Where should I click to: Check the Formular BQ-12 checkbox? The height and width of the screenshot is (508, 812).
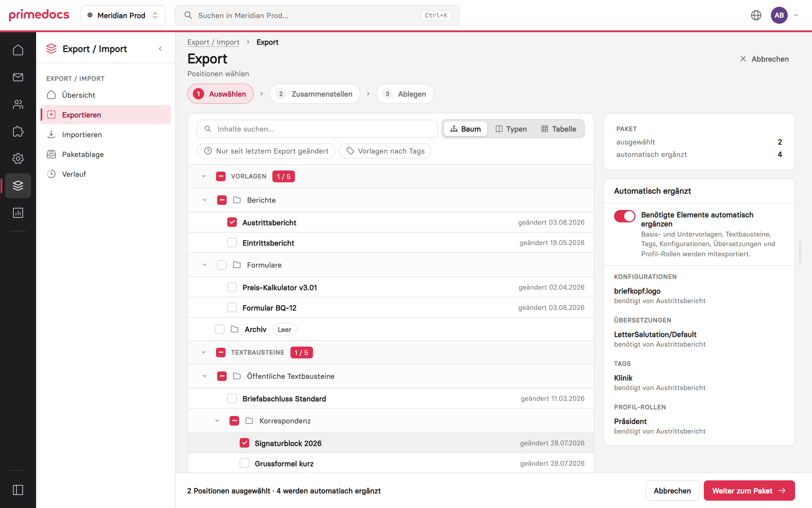(x=232, y=307)
